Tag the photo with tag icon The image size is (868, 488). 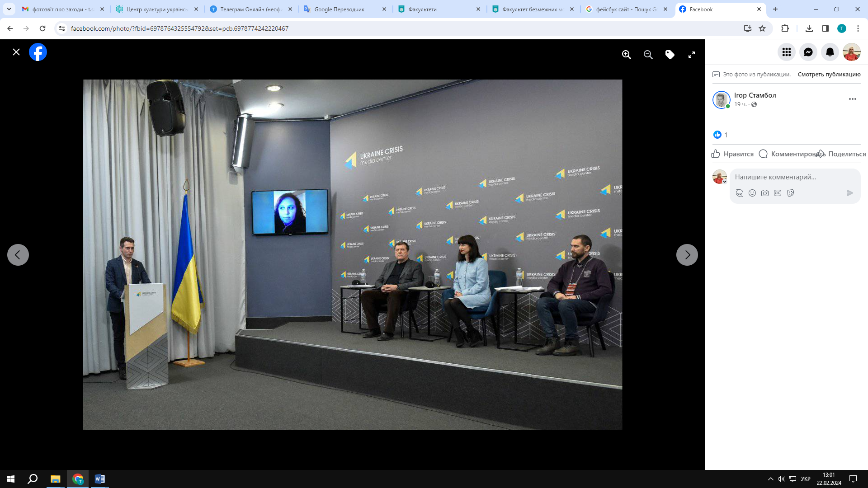coord(670,55)
